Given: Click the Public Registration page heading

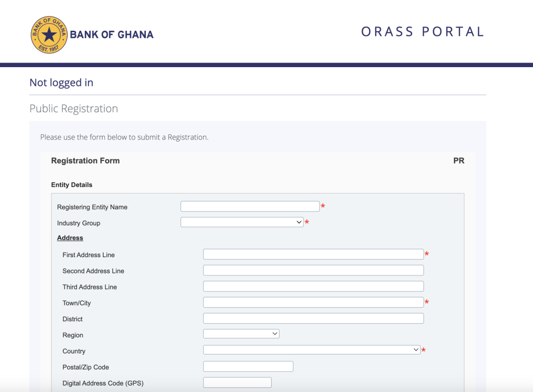Looking at the screenshot, I should pos(74,109).
